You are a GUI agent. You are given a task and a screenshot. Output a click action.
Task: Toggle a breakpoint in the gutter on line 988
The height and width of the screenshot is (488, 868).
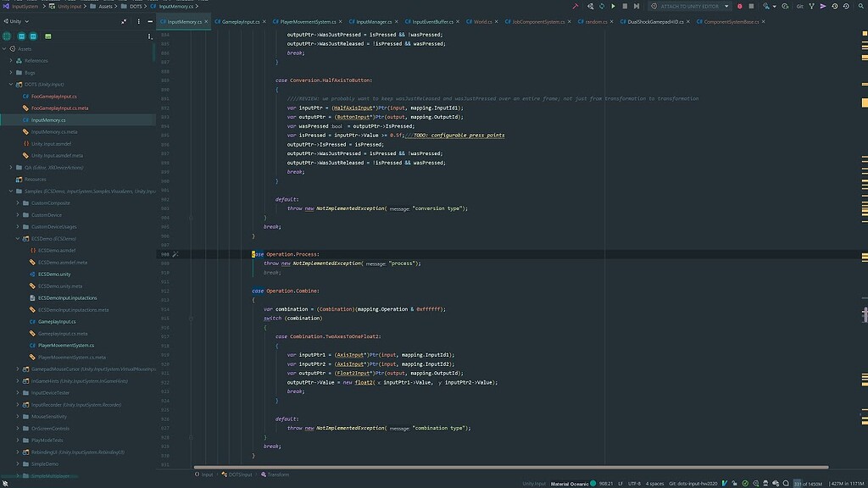coord(175,254)
